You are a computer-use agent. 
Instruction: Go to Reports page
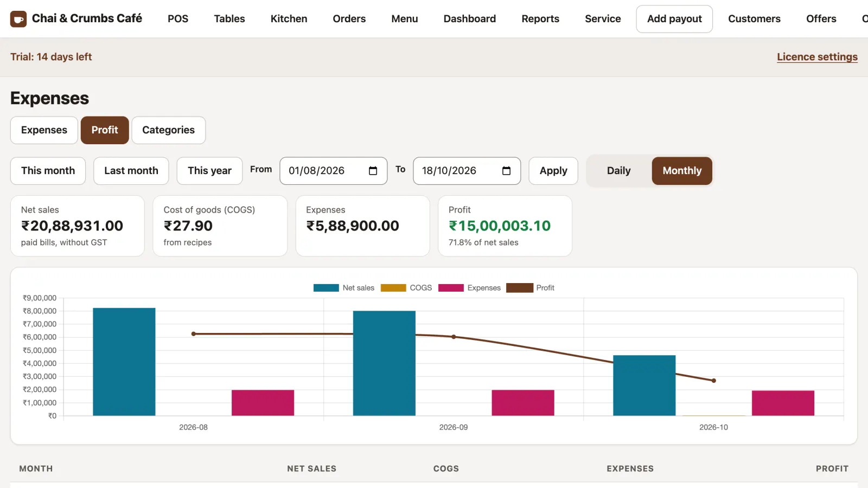click(x=540, y=19)
